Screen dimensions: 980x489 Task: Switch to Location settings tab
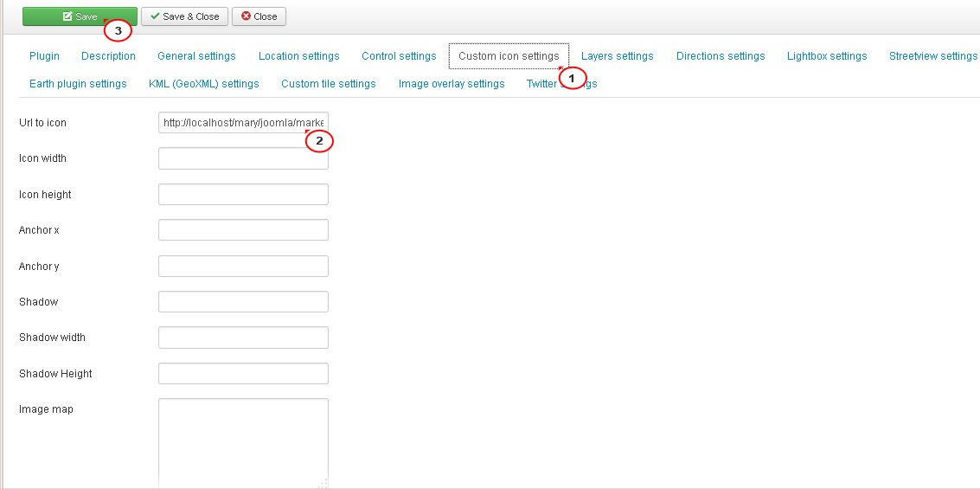click(298, 55)
